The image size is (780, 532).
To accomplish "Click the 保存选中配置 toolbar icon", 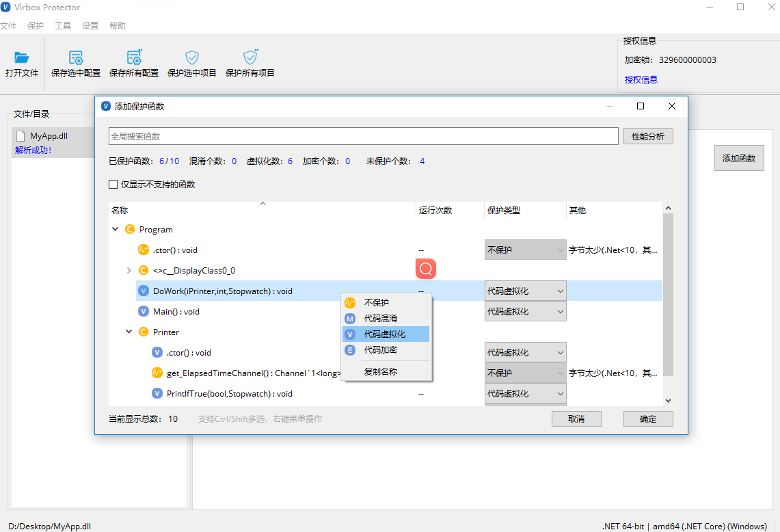I will point(76,58).
